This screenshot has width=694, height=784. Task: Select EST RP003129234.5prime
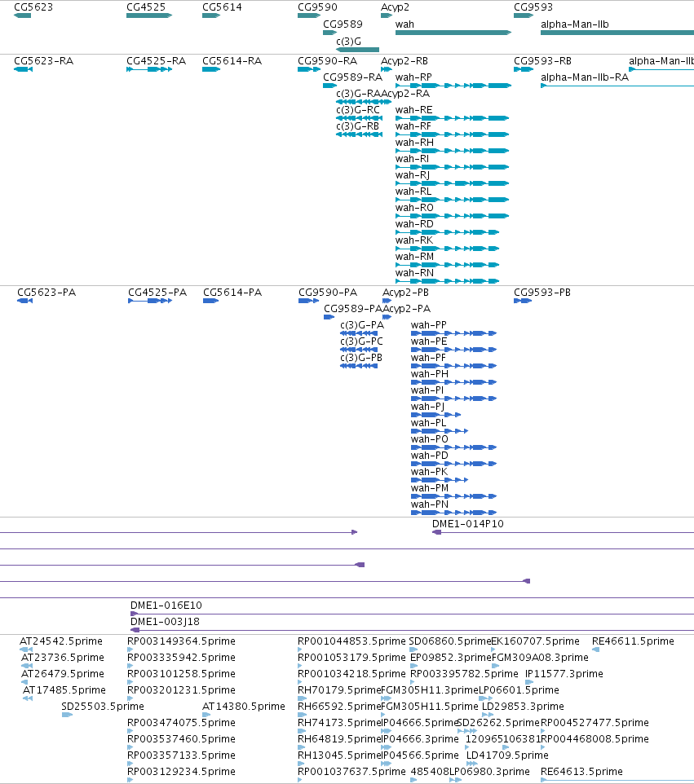[181, 772]
